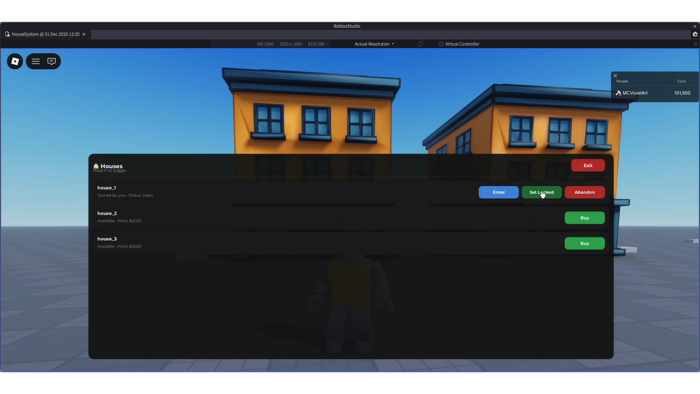Open the Roblox menu logo button
Screen dimensions: 700x394
click(x=15, y=61)
